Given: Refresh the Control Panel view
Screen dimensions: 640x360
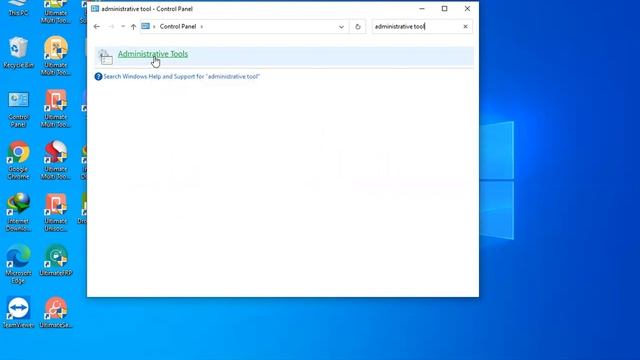Looking at the screenshot, I should tap(358, 27).
